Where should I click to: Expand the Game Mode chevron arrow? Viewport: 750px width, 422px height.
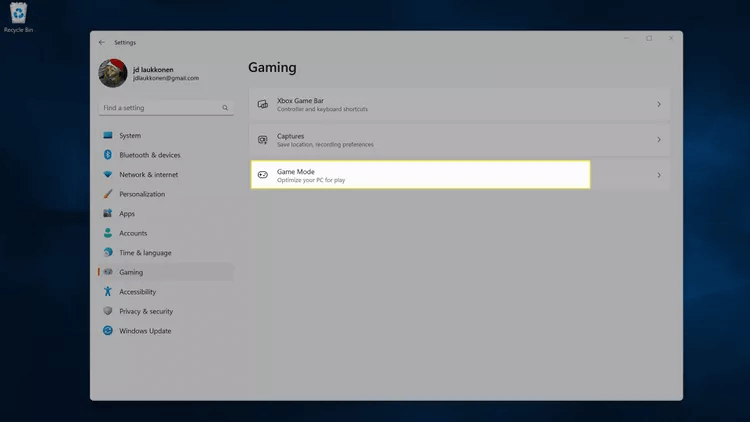coord(659,175)
